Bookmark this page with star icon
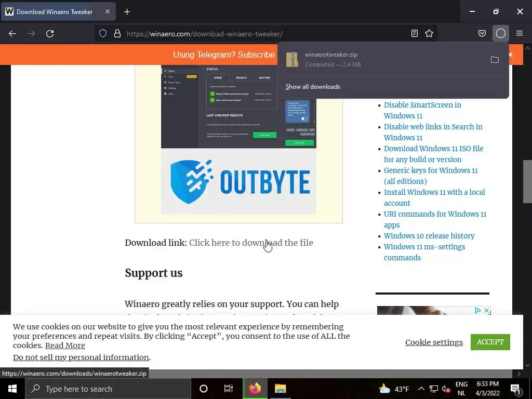 (x=429, y=33)
